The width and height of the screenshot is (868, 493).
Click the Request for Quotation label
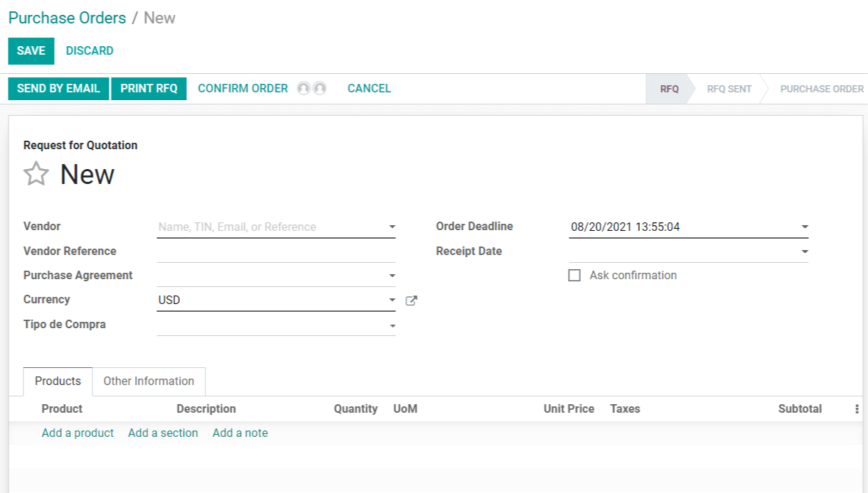[80, 146]
